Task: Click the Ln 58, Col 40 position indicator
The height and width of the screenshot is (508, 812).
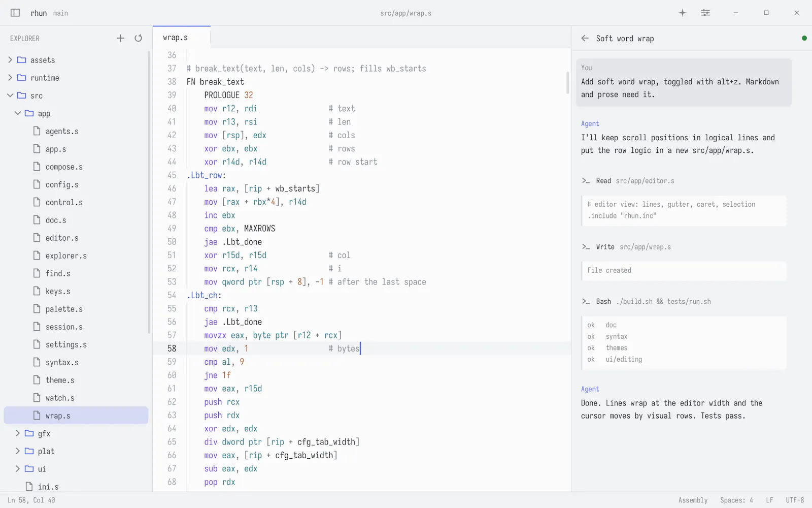Action: point(31,500)
